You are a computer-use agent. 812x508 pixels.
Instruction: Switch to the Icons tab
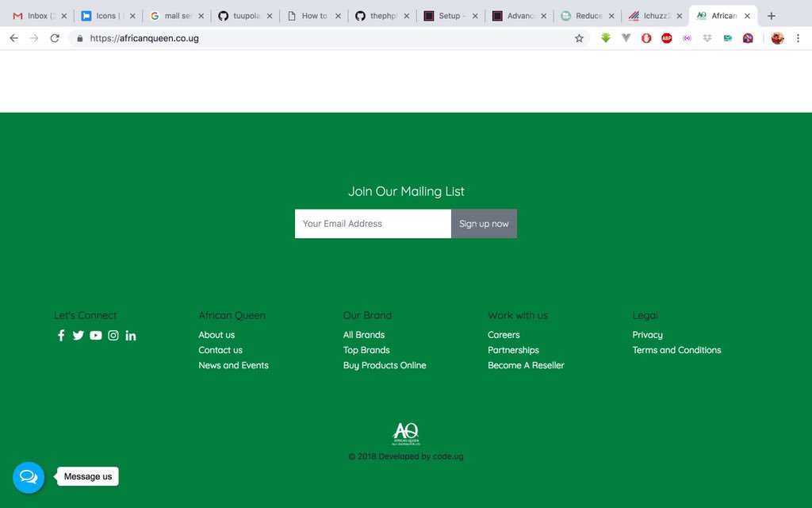109,16
